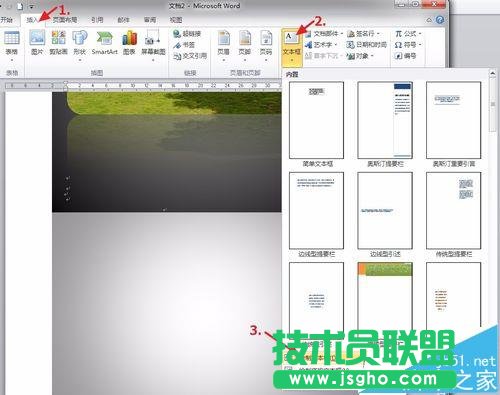
Task: Go to the Review (审阅) tab
Action: pyautogui.click(x=150, y=20)
